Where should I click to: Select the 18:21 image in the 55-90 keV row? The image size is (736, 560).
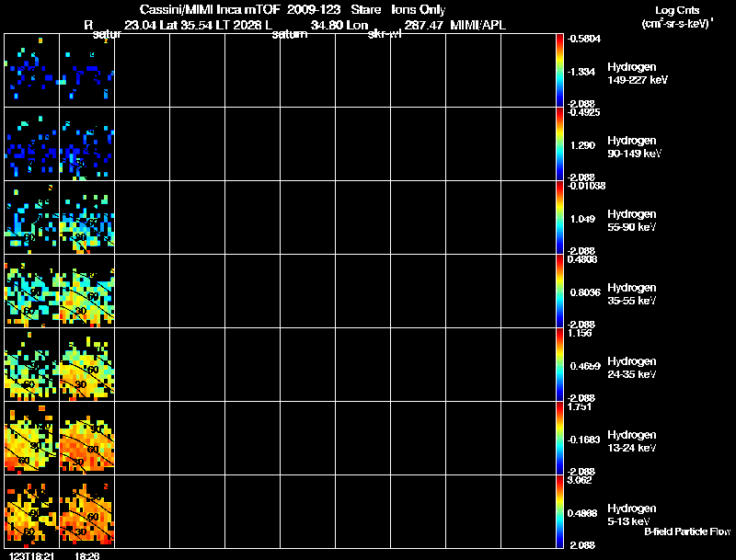pyautogui.click(x=32, y=218)
